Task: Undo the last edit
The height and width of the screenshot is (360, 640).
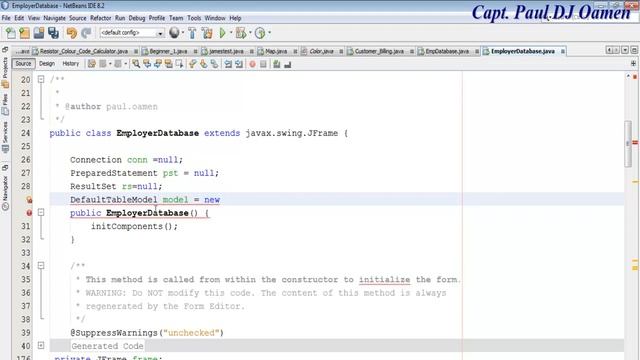Action: (72, 33)
